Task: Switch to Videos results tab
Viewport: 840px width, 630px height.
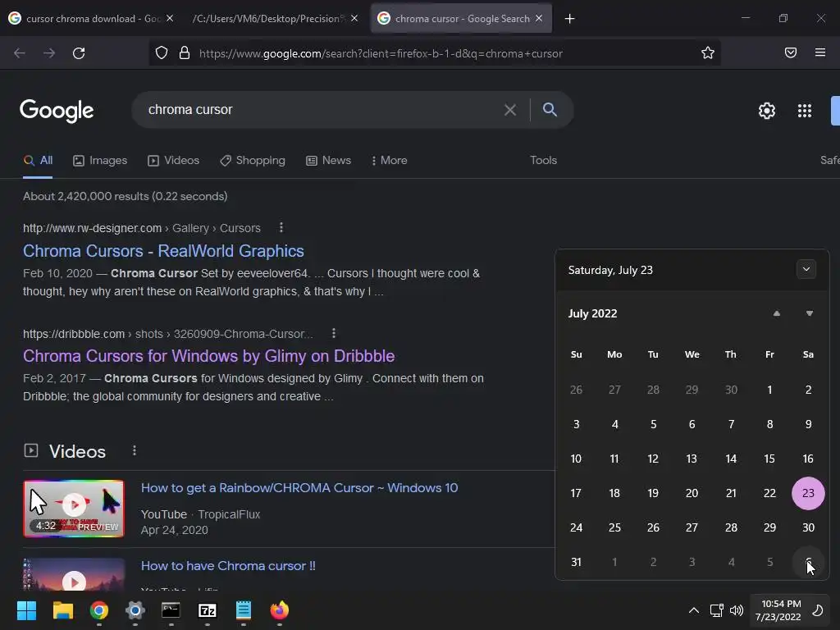Action: [x=174, y=160]
